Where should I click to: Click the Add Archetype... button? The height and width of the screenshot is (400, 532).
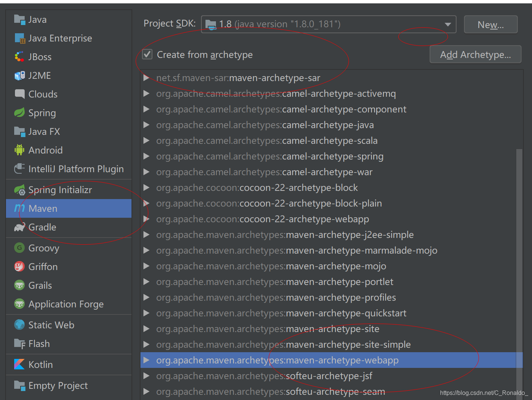click(475, 55)
